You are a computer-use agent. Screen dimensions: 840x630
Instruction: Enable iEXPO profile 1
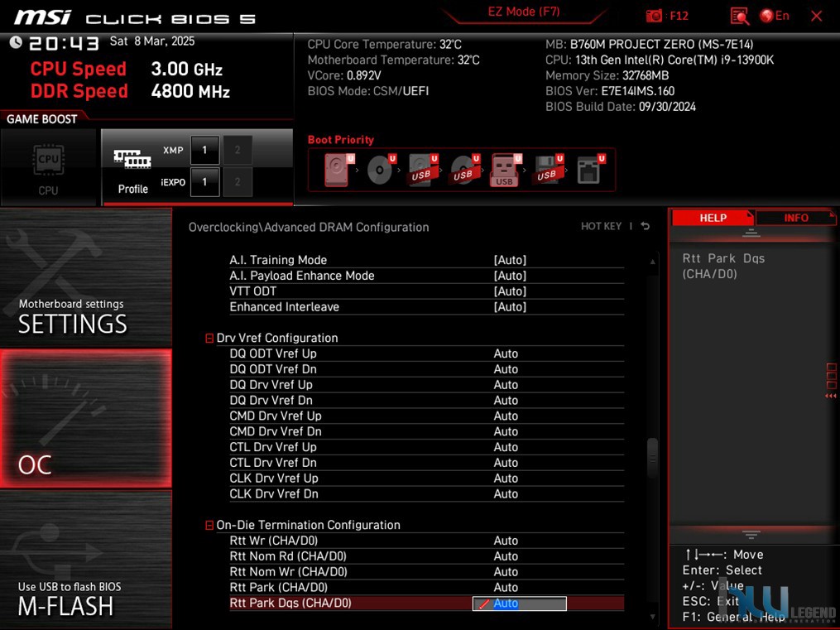204,181
